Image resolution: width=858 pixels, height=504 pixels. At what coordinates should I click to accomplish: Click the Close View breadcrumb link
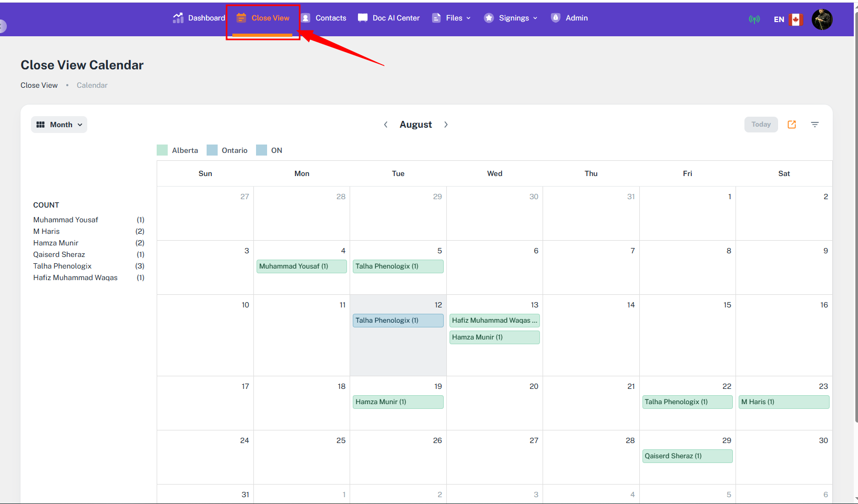(39, 85)
